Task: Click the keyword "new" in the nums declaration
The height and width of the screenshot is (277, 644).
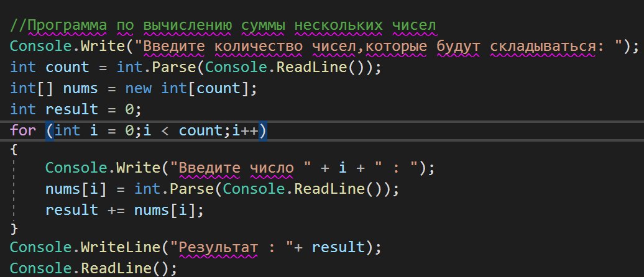Action: point(139,88)
